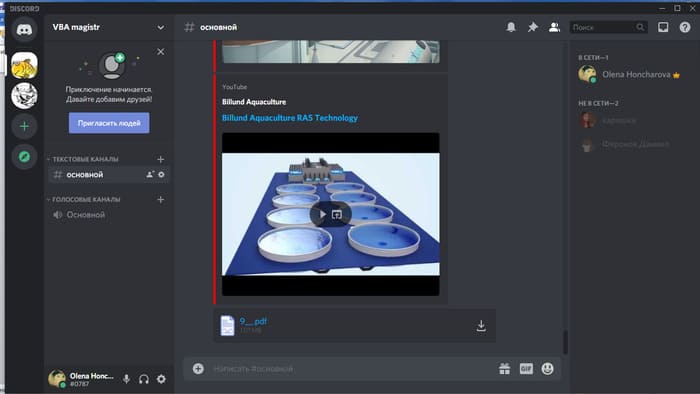
Task: Toggle the member list visibility
Action: click(x=554, y=27)
